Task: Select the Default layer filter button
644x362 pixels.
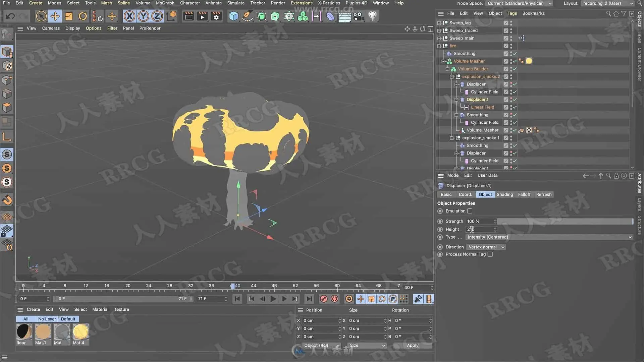Action: point(68,319)
